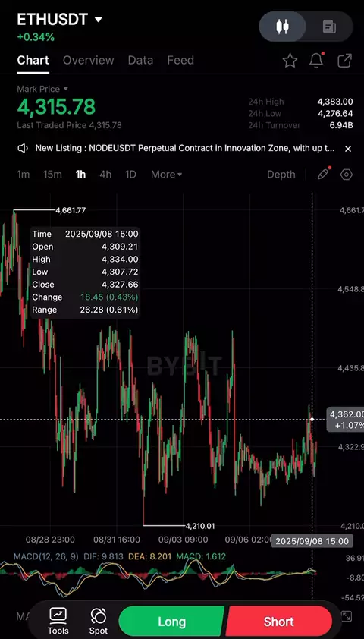
Task: Switch to the Feed tab
Action: click(x=180, y=60)
